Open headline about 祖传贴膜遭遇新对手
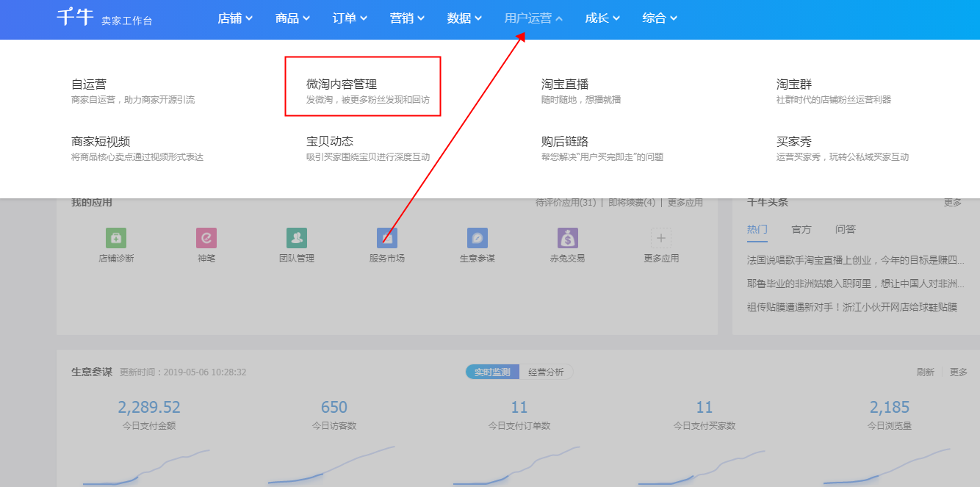This screenshot has height=487, width=980. [x=852, y=307]
